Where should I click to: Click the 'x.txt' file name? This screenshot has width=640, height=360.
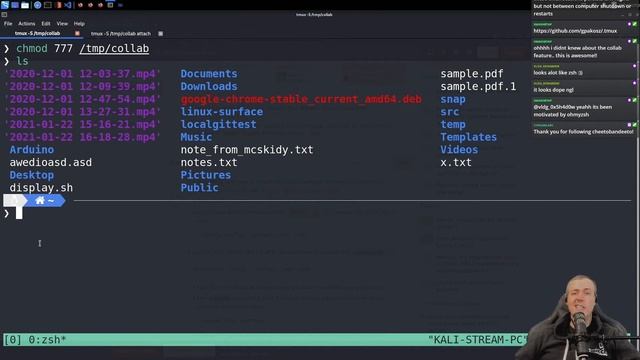(456, 162)
